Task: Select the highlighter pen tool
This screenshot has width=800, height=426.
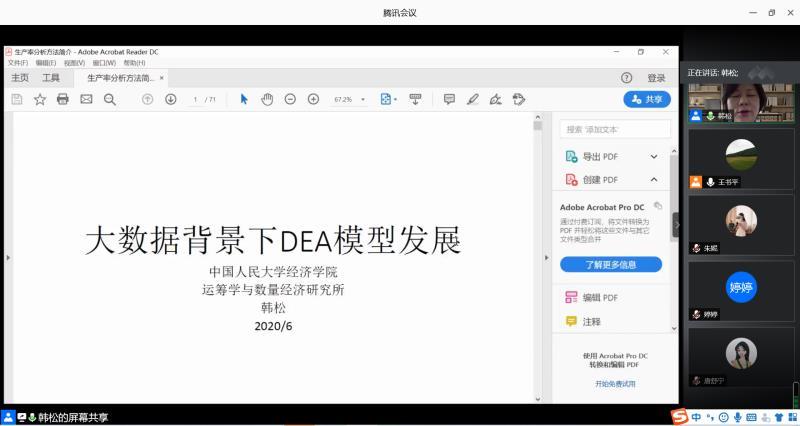Action: tap(472, 99)
